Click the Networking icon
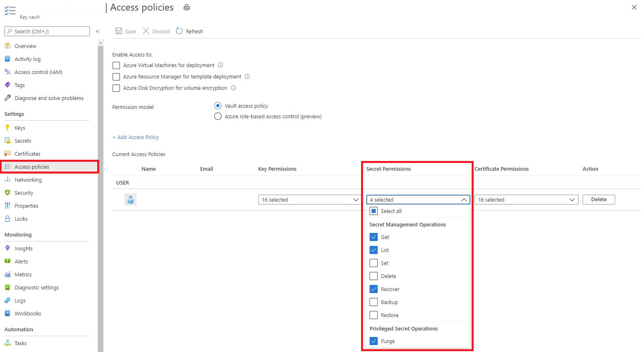The height and width of the screenshot is (352, 644). pos(7,180)
